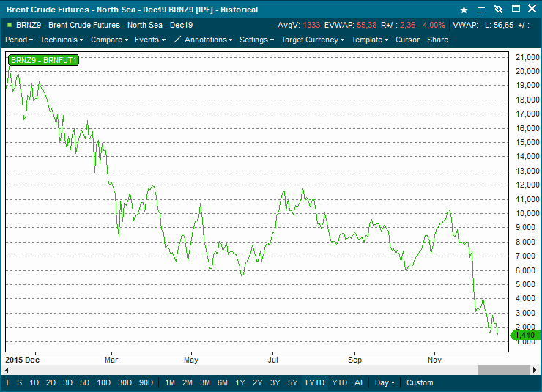Click the Annotations pencil line icon
Image resolution: width=542 pixels, height=392 pixels.
click(177, 40)
